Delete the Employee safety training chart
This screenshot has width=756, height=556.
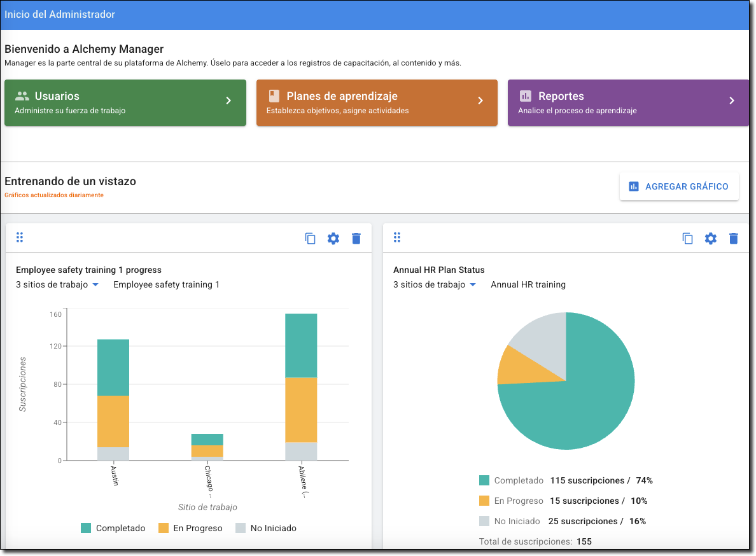[356, 239]
